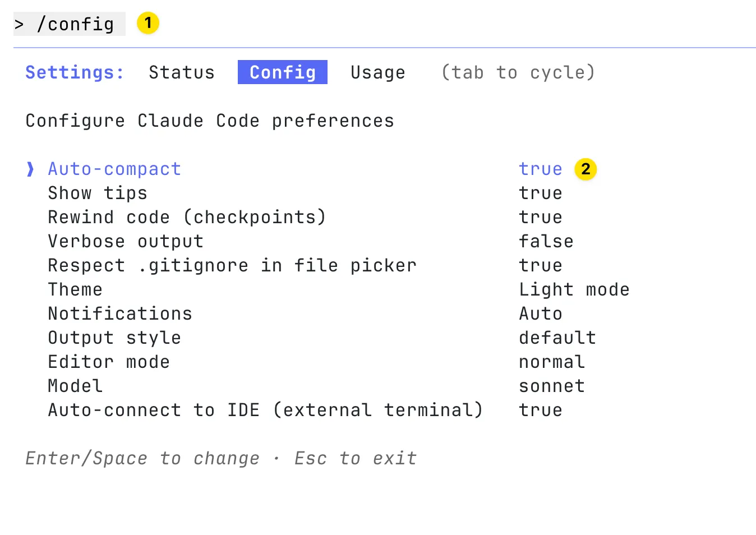Image resolution: width=756 pixels, height=535 pixels.
Task: Change Output style default value
Action: (x=557, y=338)
